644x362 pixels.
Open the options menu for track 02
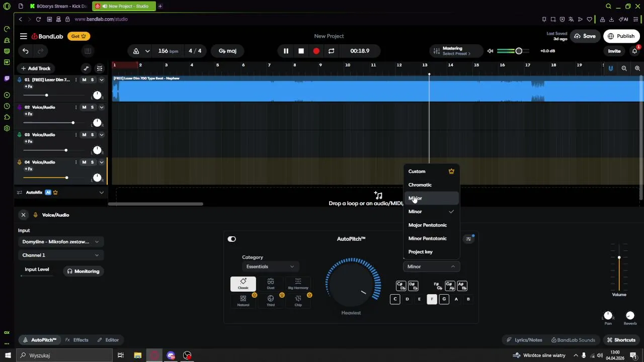click(76, 107)
